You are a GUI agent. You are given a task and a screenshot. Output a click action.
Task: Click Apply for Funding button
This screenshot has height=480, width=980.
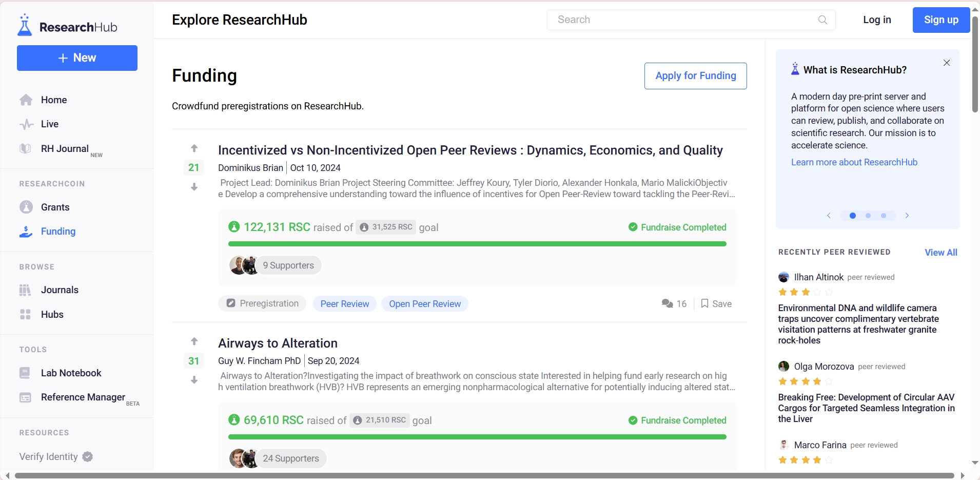695,76
